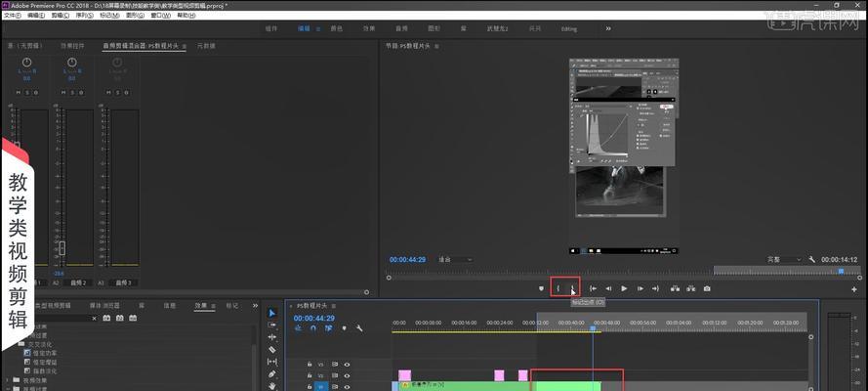Open audio clip mixer panel menu

[185, 46]
